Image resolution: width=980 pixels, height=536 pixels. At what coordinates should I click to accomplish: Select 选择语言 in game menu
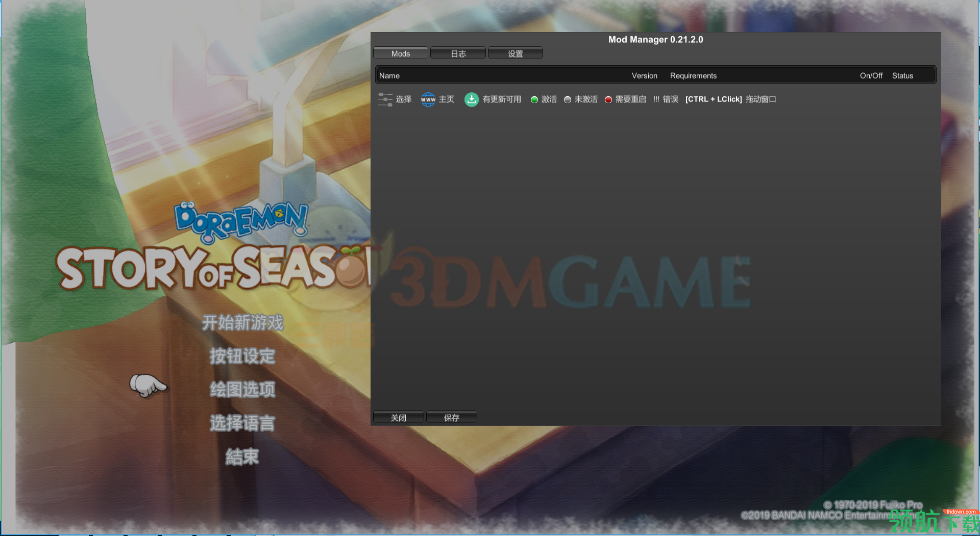click(x=242, y=423)
